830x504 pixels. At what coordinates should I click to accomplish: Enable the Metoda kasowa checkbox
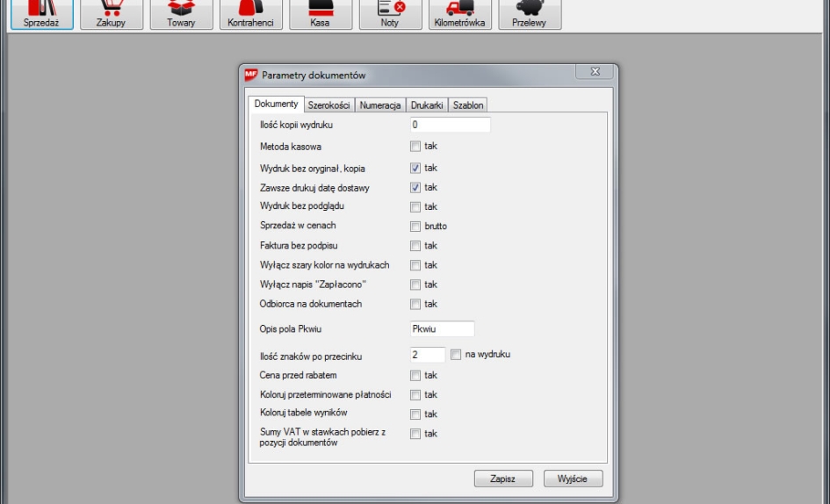tap(415, 147)
